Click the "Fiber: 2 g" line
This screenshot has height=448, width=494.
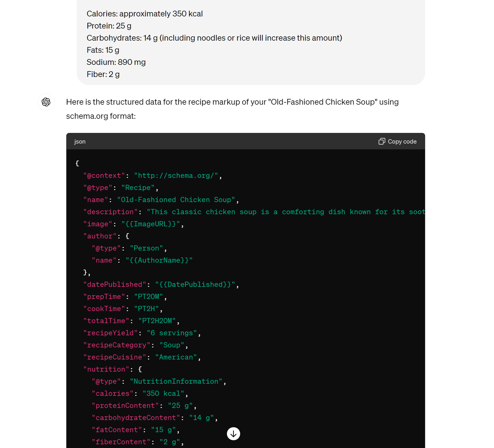click(x=103, y=74)
